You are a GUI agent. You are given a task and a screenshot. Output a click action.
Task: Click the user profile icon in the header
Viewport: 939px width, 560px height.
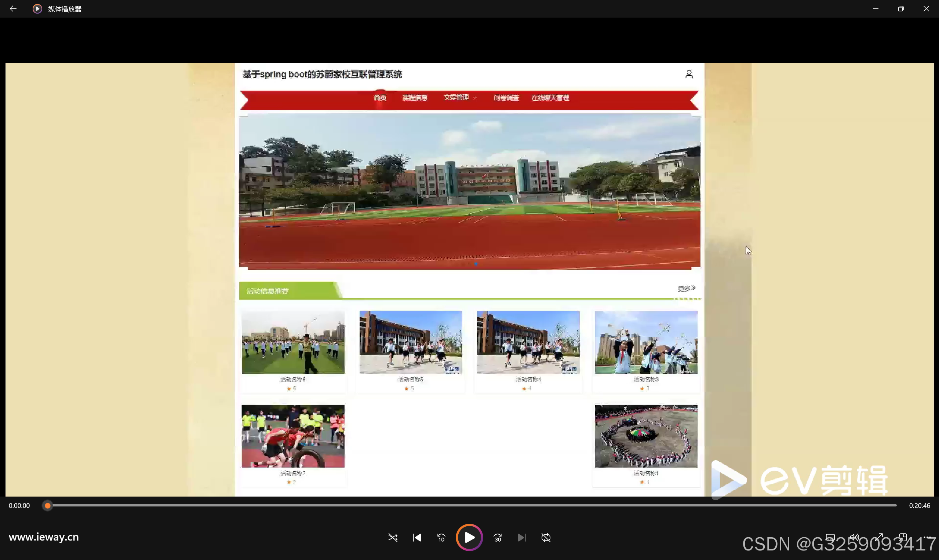pos(689,74)
